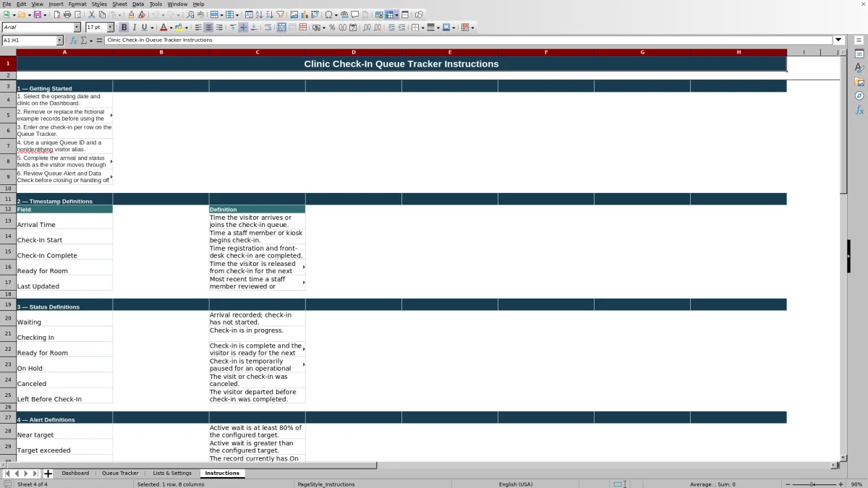The image size is (868, 488).
Task: Open the Arial font name dropdown
Action: (77, 27)
